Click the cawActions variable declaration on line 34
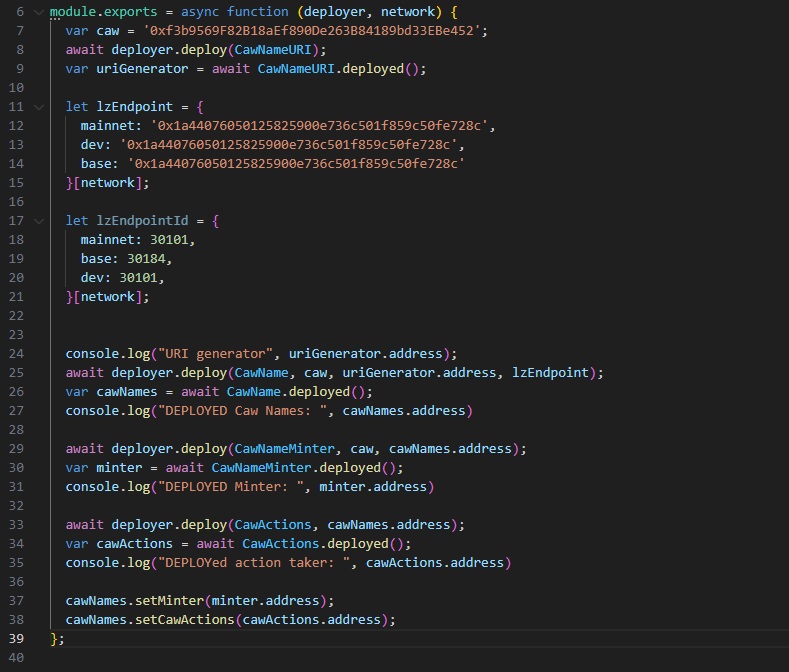This screenshot has height=672, width=789. coord(134,544)
